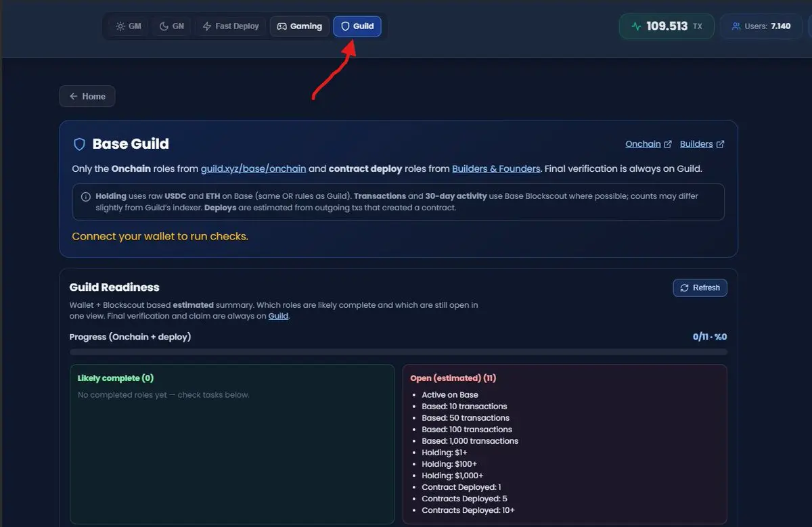Select 'Active on Base' role
This screenshot has height=527, width=812.
pyautogui.click(x=450, y=395)
